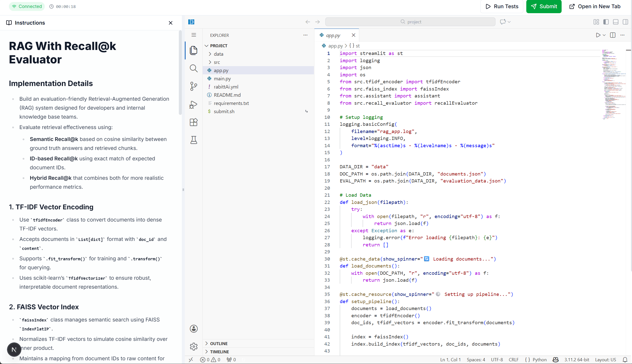Open the Search view icon
This screenshot has width=632, height=364.
(x=194, y=68)
